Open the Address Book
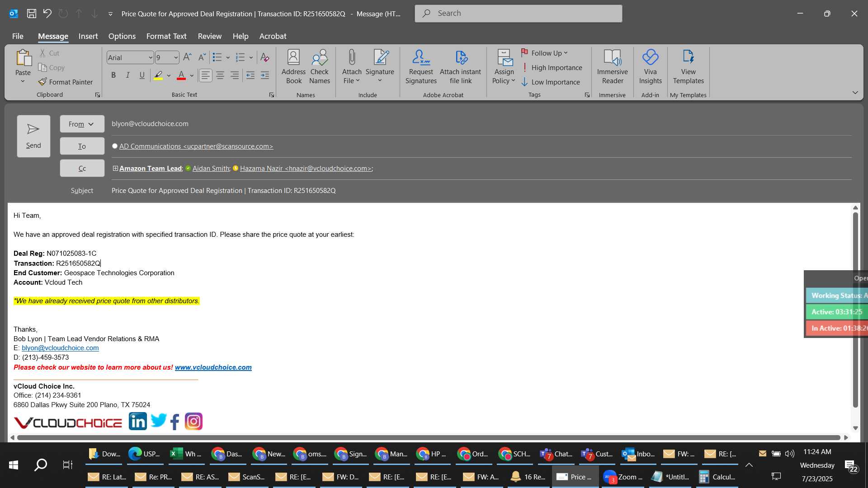Viewport: 868px width, 488px height. click(293, 67)
